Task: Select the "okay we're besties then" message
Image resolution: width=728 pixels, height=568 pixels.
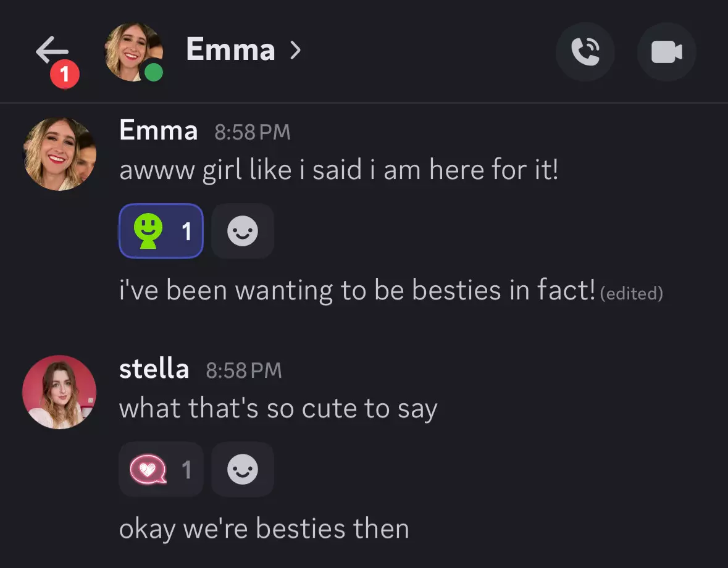Action: point(264,529)
